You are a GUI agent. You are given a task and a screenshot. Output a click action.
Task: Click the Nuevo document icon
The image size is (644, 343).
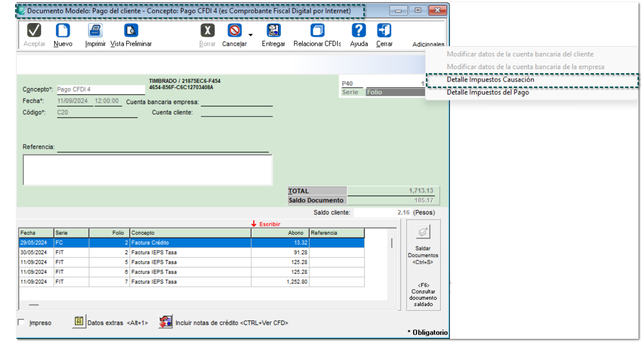coord(63,31)
